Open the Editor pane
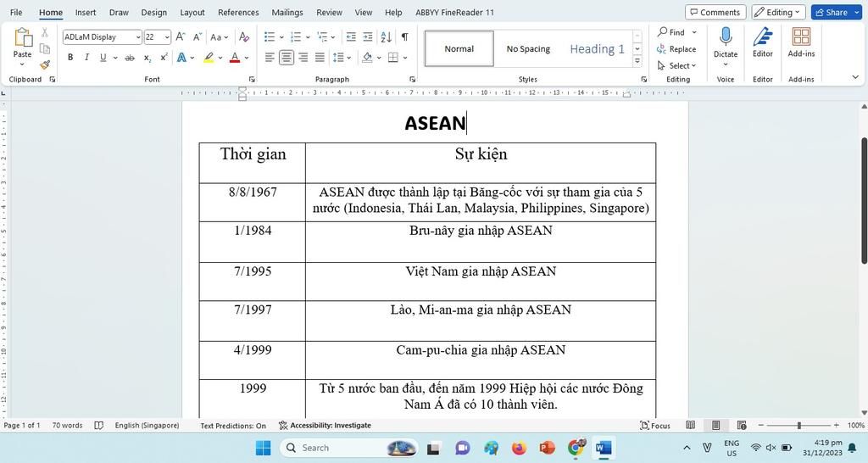This screenshot has height=463, width=868. click(x=762, y=42)
